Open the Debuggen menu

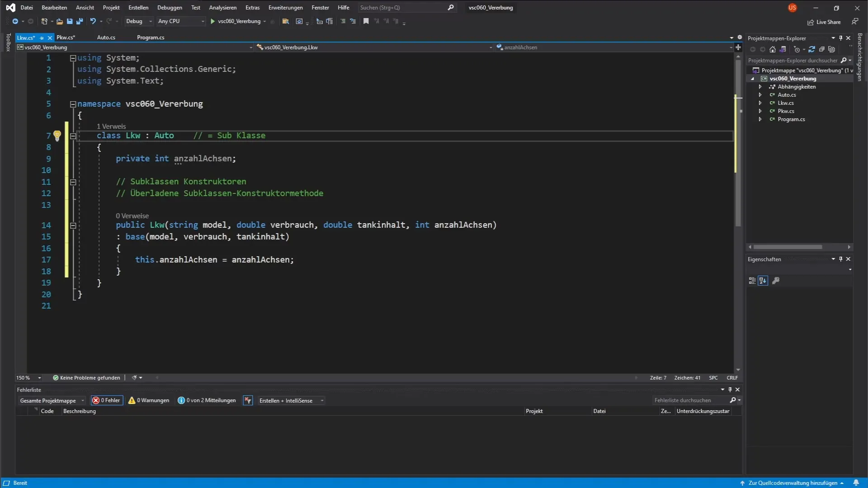pos(170,8)
